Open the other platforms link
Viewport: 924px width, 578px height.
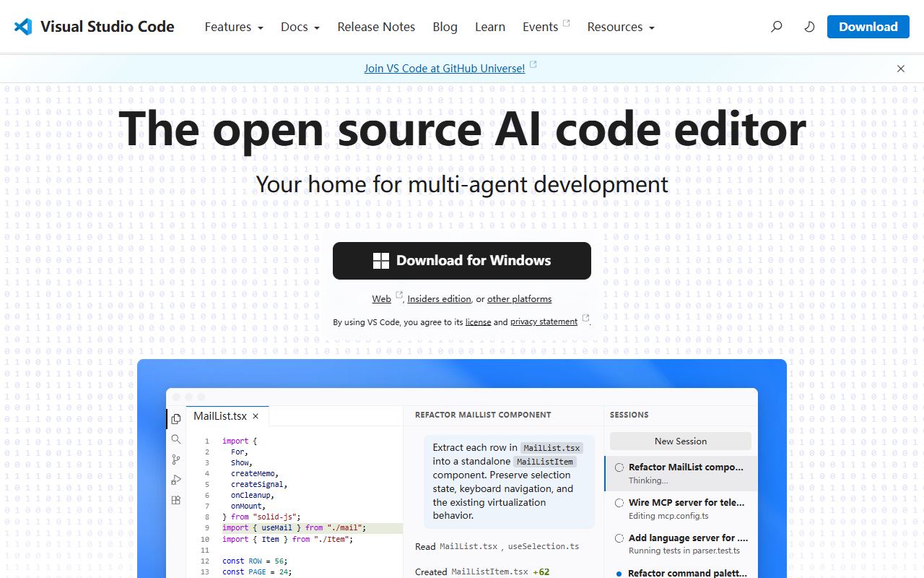tap(519, 299)
